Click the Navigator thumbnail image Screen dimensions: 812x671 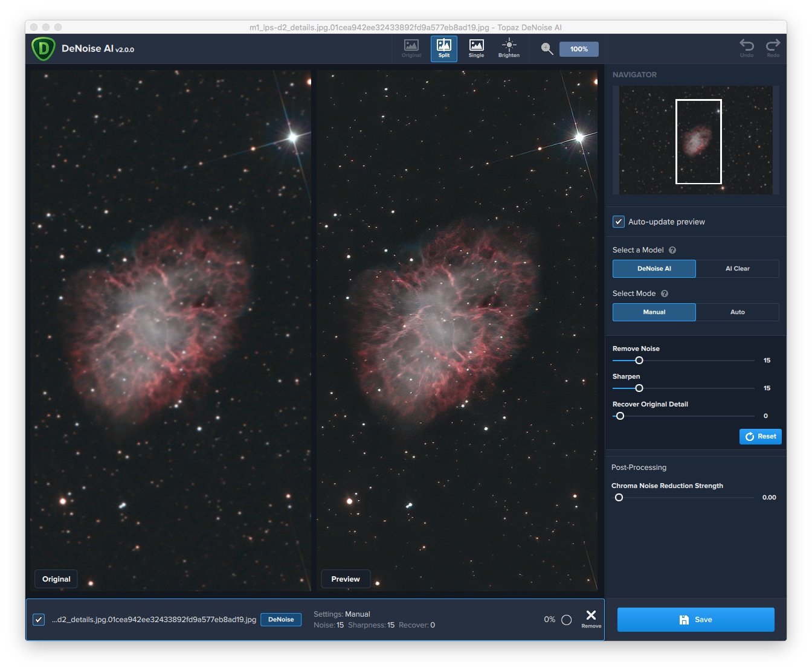[x=696, y=140]
